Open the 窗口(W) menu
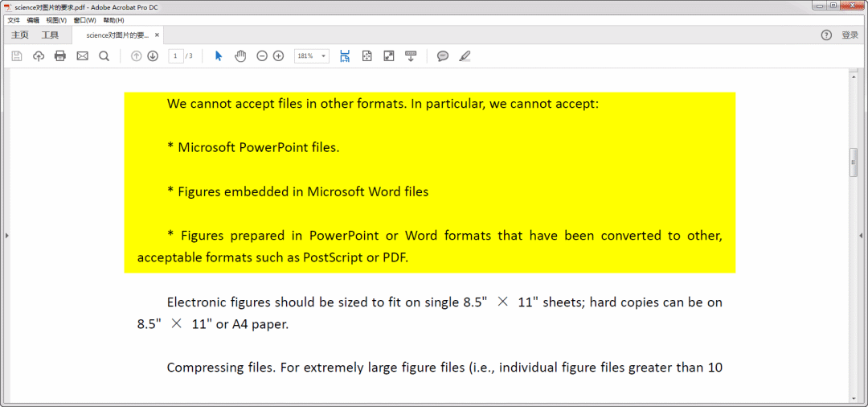The height and width of the screenshot is (407, 868). (84, 20)
